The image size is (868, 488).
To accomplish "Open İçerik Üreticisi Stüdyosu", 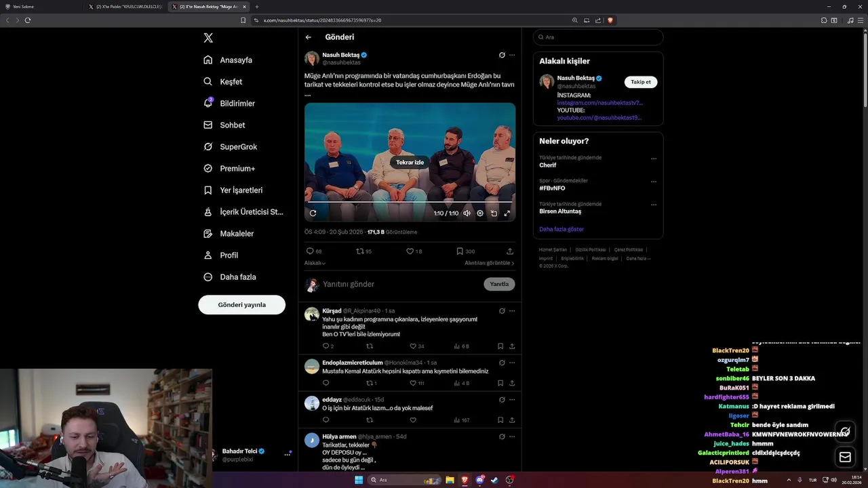I will tap(243, 211).
